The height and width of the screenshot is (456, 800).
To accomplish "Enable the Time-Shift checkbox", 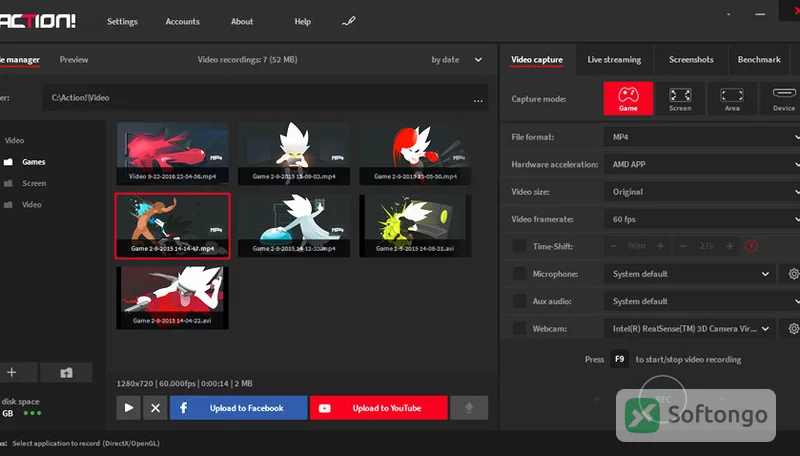I will click(x=519, y=246).
